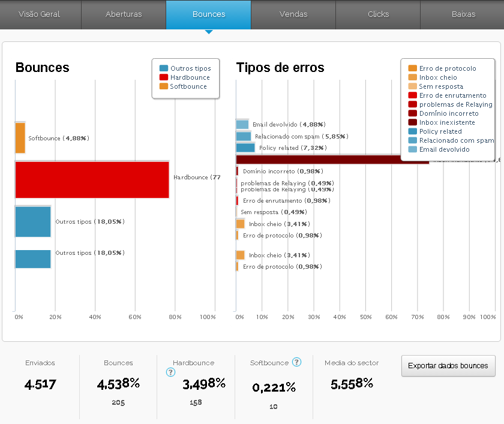Click the Softbounce legend orange swatch

click(x=164, y=86)
